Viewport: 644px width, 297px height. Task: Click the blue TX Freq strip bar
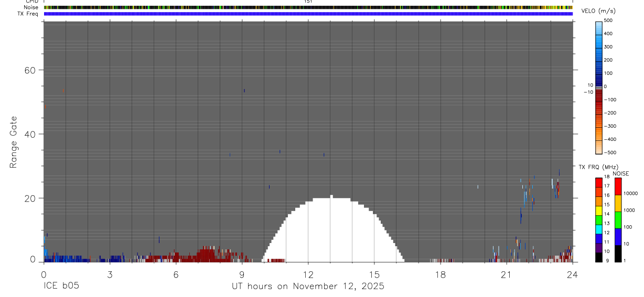[308, 14]
